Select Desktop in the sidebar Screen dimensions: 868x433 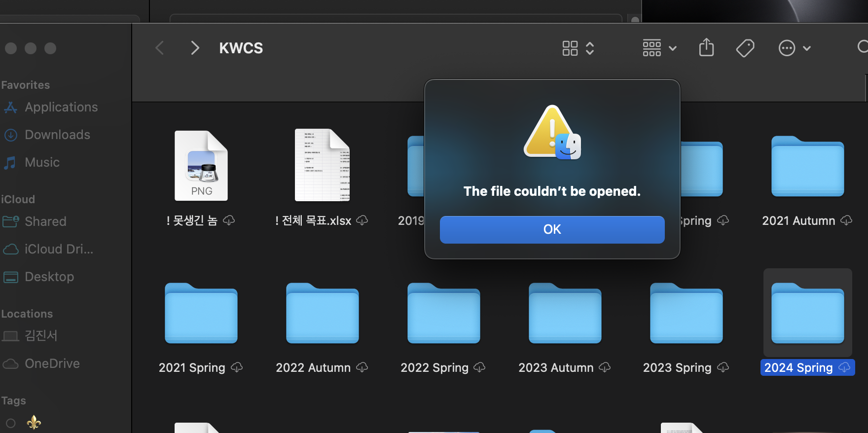(x=49, y=277)
